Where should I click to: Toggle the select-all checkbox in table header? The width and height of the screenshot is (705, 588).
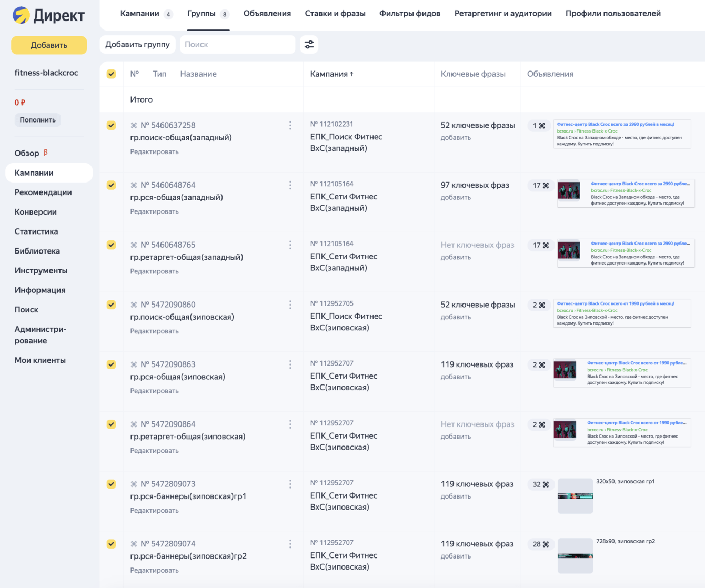pos(111,74)
